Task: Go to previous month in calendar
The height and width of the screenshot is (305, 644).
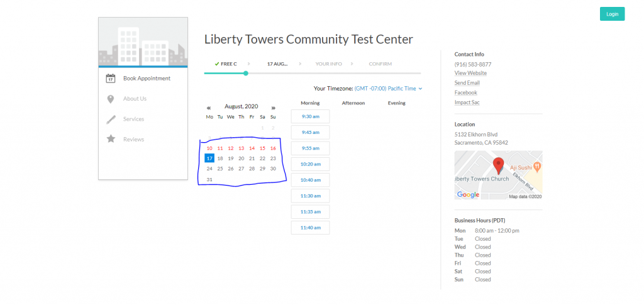Action: click(x=209, y=108)
